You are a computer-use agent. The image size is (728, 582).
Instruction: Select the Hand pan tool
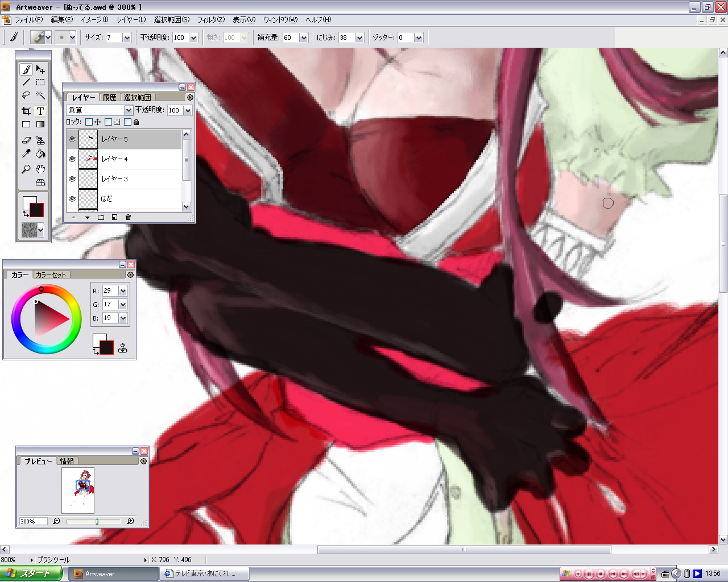40,169
